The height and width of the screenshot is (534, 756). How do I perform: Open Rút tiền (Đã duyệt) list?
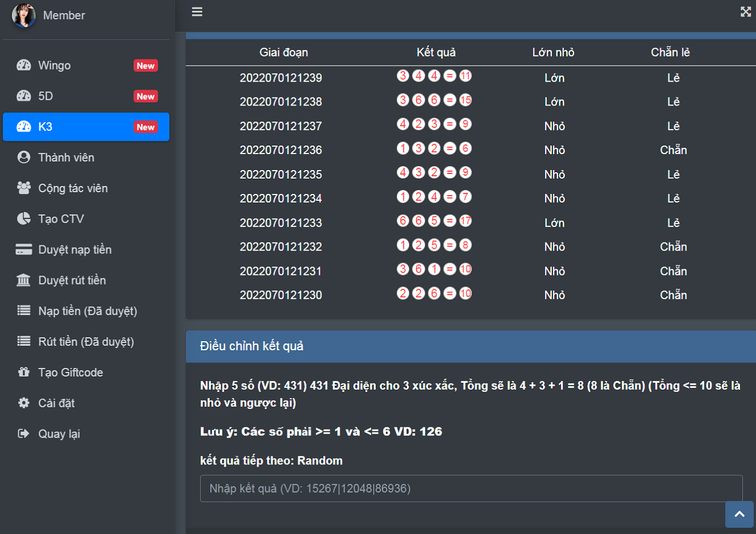click(86, 342)
